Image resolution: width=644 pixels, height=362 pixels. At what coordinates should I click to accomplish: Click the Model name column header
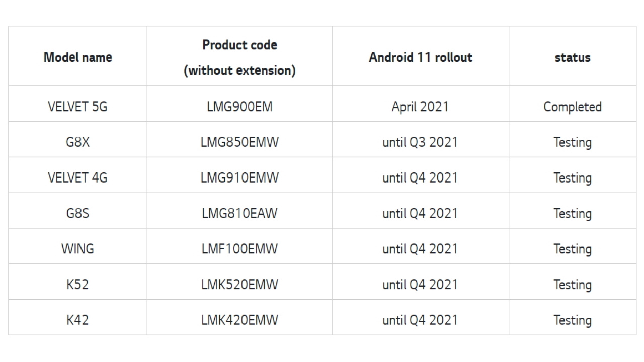pyautogui.click(x=77, y=57)
